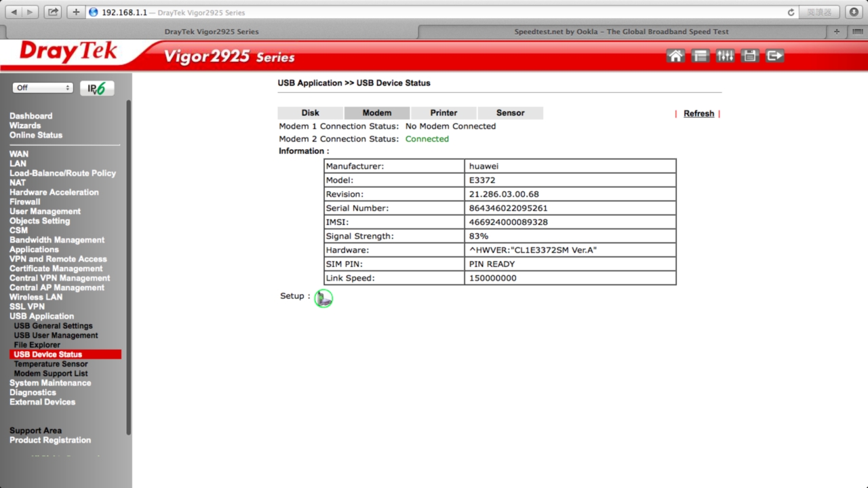
Task: Switch to DrayTek Vigor2925 Series browser tab
Action: coord(212,31)
